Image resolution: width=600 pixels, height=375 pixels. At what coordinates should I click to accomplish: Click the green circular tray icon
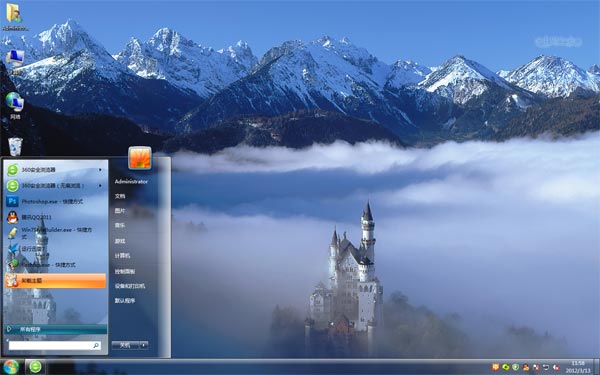point(506,367)
